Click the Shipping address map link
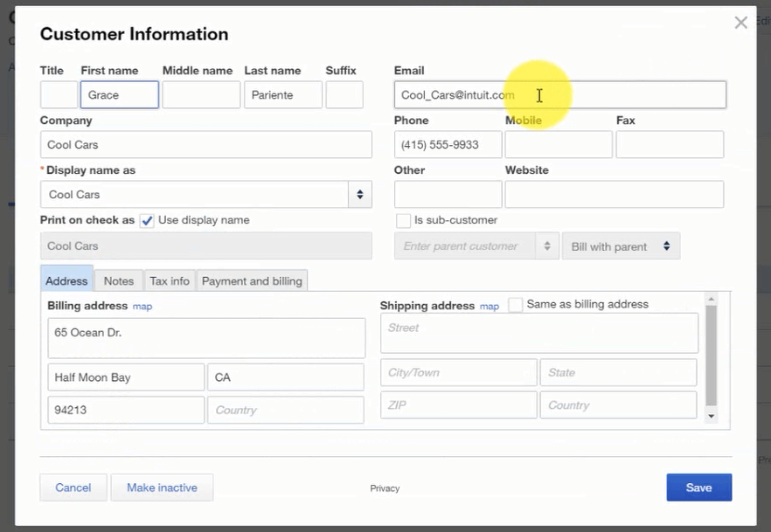771x532 pixels. tap(489, 307)
